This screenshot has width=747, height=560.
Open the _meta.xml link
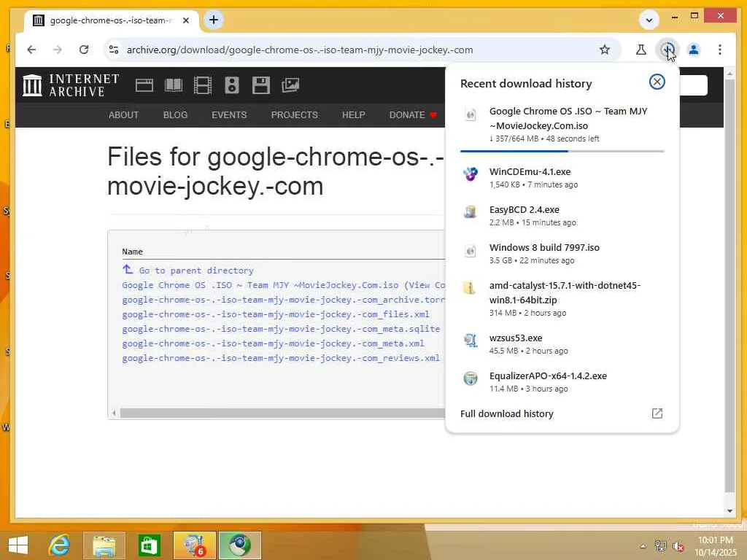273,343
